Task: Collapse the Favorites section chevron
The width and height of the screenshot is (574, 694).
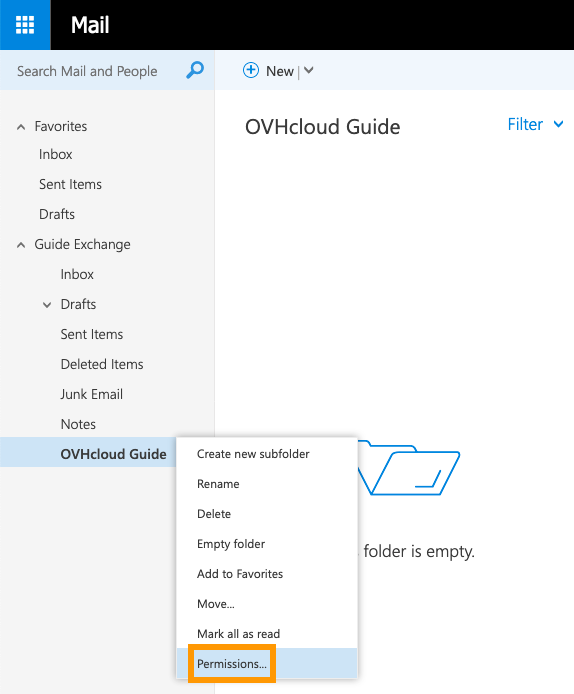Action: [21, 127]
